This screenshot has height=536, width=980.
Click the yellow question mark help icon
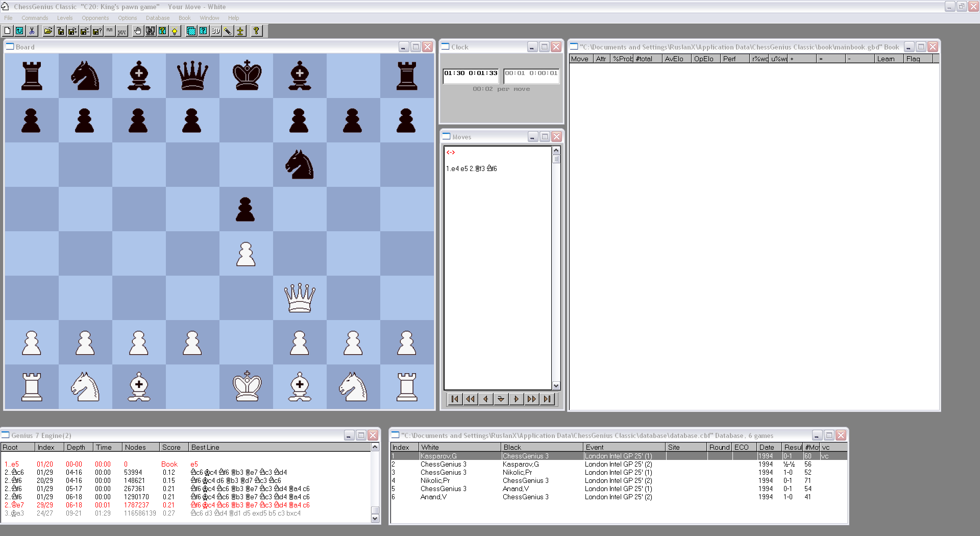tap(256, 31)
